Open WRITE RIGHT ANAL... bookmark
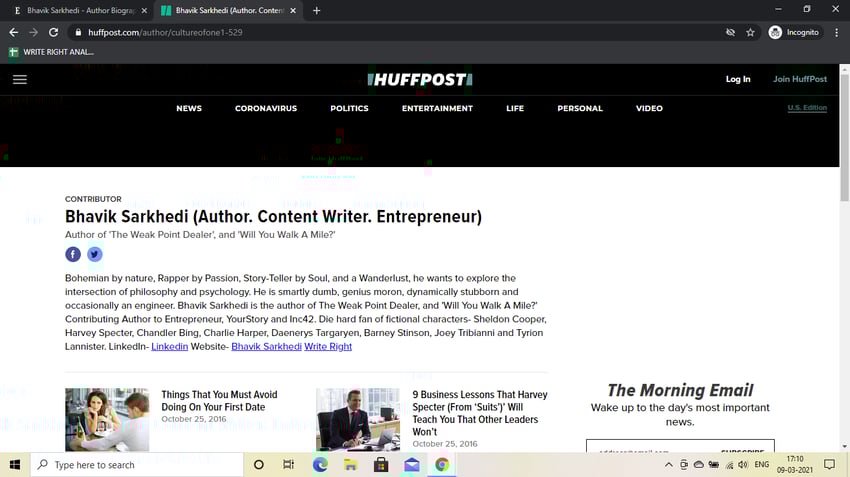850x477 pixels. coord(51,52)
